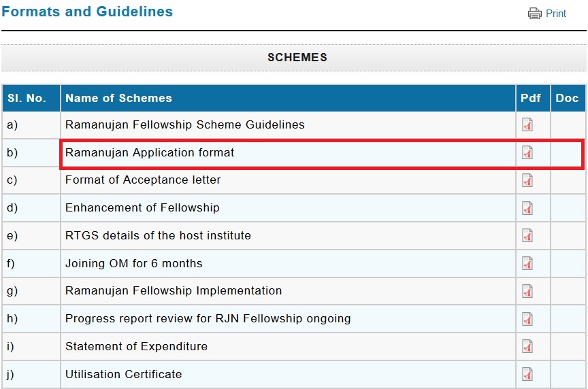The width and height of the screenshot is (588, 389).
Task: Click the Name of Schemes column header
Action: (118, 98)
